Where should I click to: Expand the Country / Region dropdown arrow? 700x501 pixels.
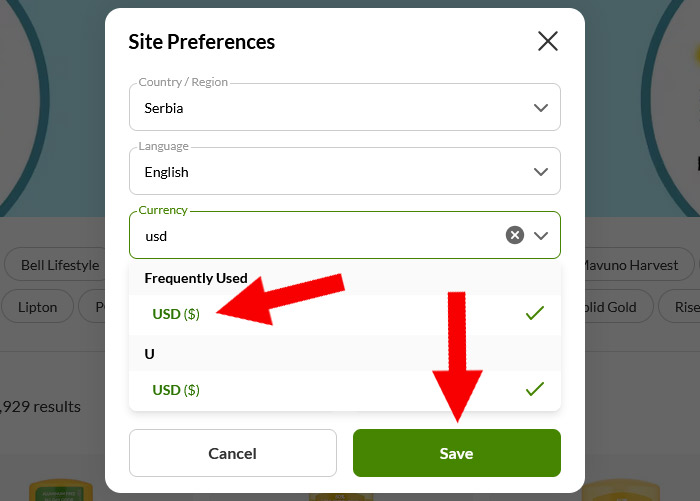(541, 107)
